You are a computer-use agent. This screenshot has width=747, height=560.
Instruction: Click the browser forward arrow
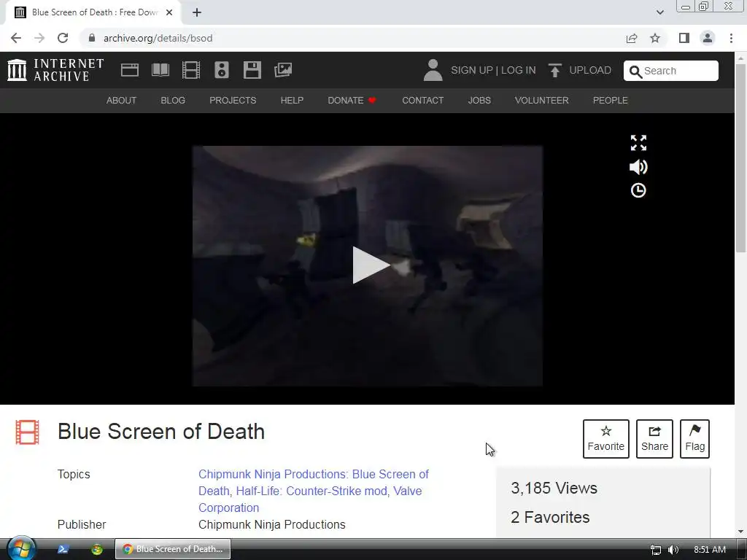tap(39, 38)
